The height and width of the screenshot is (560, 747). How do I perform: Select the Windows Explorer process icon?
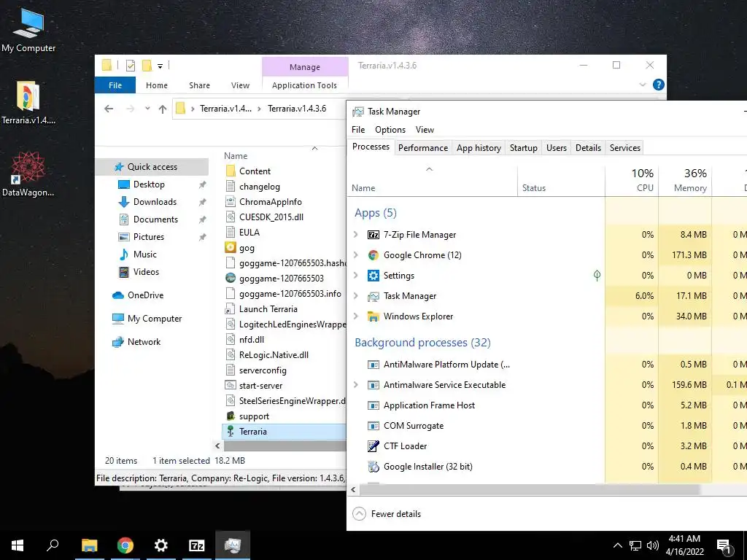point(373,316)
